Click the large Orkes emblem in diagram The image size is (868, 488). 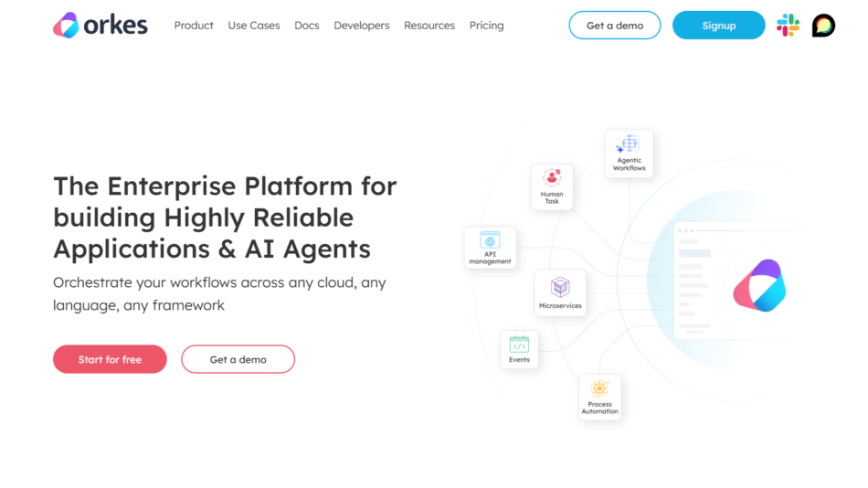pos(759,286)
